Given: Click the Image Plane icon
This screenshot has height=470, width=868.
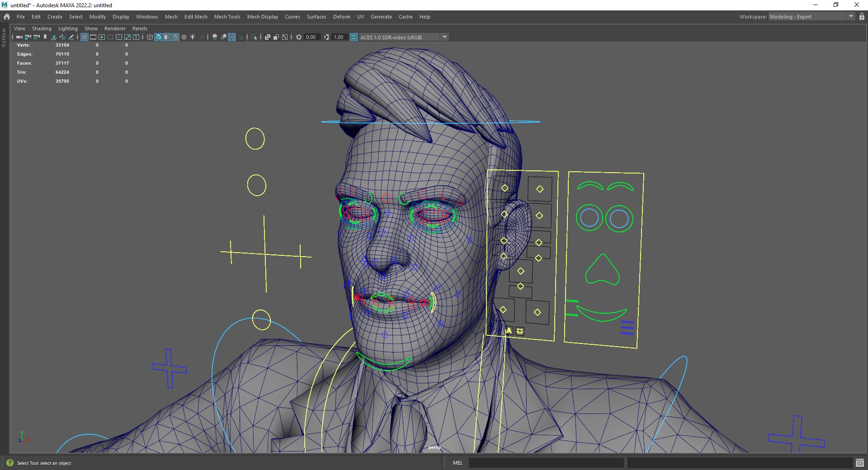Looking at the screenshot, I should tap(54, 37).
